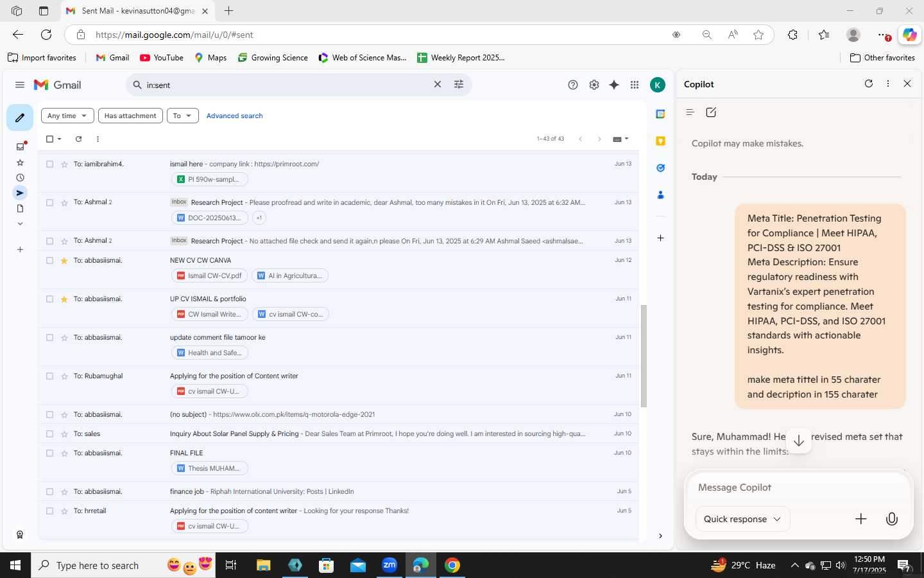Clear the in:sent search query
This screenshot has width=924, height=578.
click(x=438, y=85)
